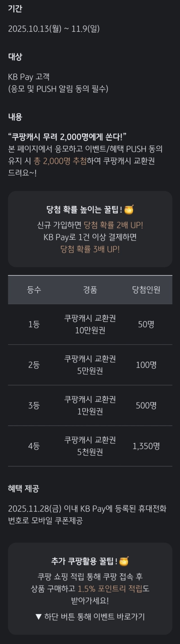Viewport: 180px width, 644px height.
Task: Click the ▼ arrow before 하단 버튼 text
Action: (38, 617)
